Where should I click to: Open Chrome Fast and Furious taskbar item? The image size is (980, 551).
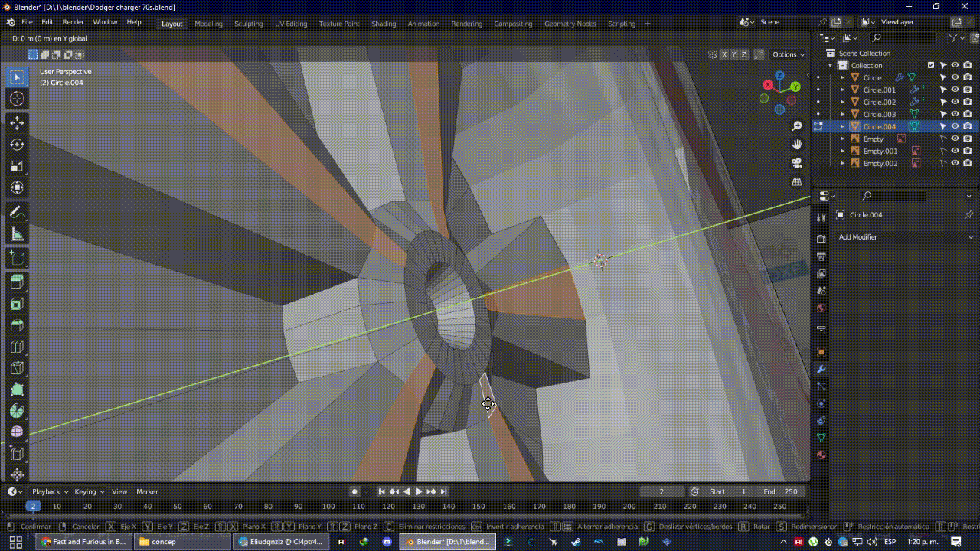coord(83,542)
